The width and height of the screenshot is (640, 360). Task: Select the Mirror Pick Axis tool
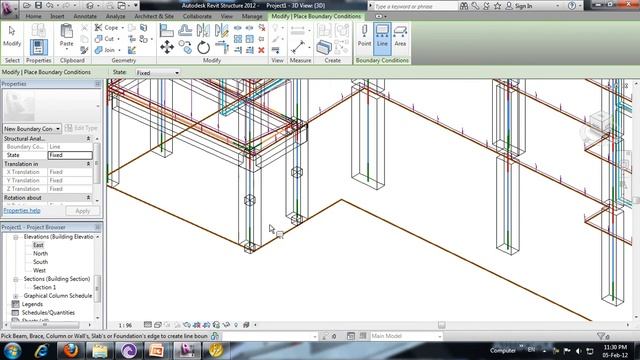[203, 30]
